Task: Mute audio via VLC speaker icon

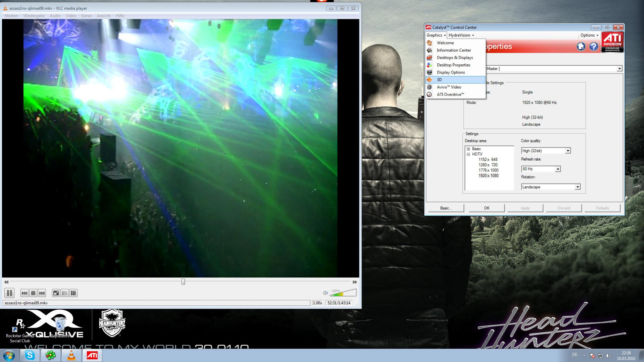Action: pos(325,293)
